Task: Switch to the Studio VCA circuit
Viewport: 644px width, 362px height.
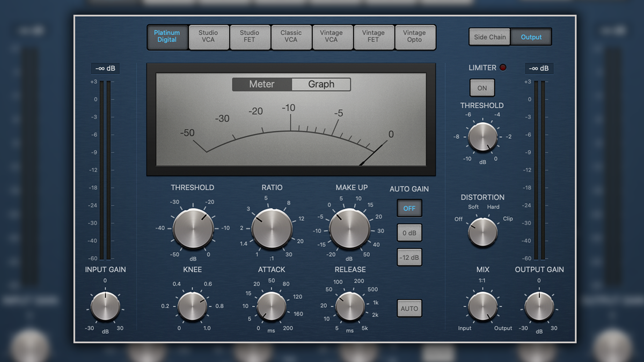Action: [x=209, y=37]
